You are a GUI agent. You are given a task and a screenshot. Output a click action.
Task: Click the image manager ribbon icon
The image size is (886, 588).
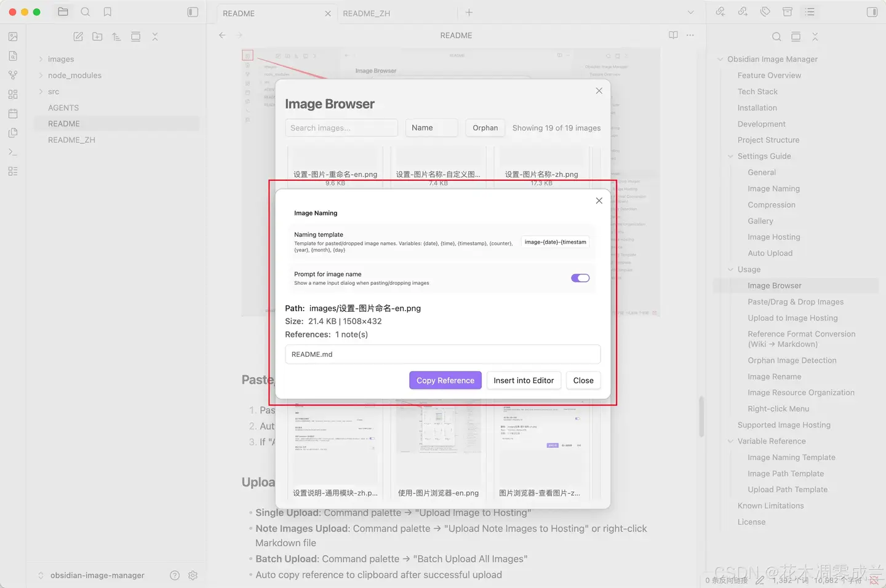(x=13, y=37)
